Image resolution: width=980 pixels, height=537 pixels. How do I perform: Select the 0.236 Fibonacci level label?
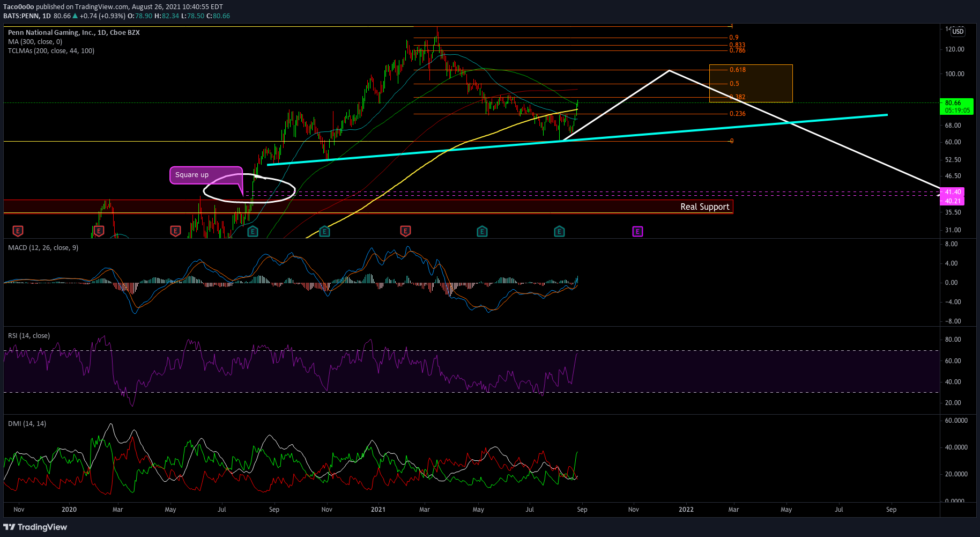738,114
